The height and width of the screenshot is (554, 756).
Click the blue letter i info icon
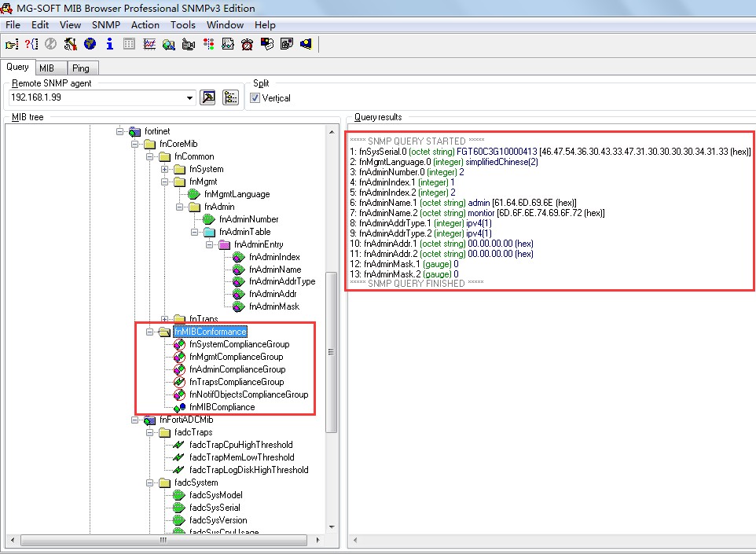click(110, 44)
